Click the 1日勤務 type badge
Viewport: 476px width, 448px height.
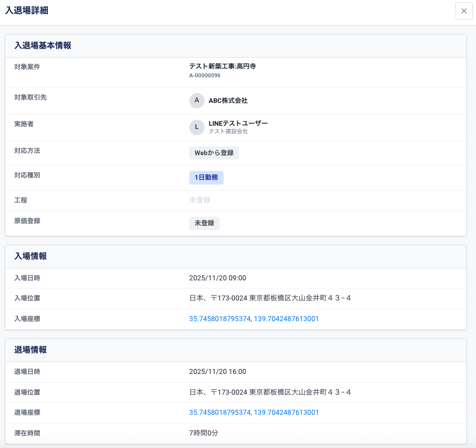[x=206, y=178]
